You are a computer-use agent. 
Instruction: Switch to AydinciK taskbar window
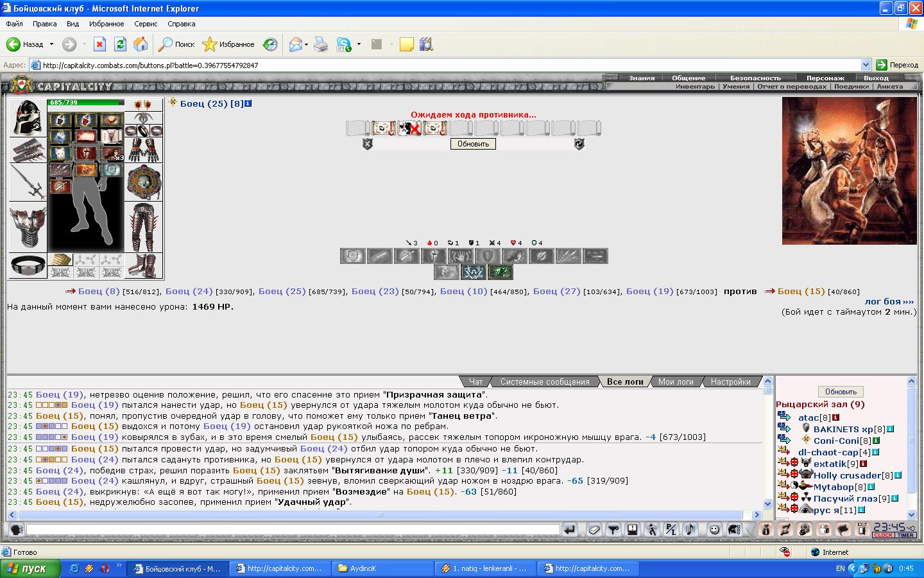(384, 568)
